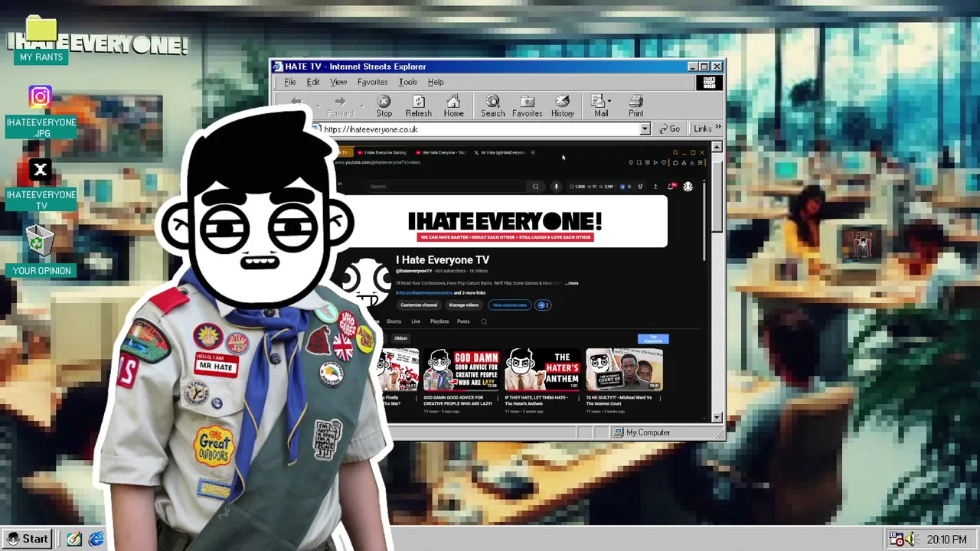The height and width of the screenshot is (551, 980).
Task: Open the channel Playlists tab
Action: click(439, 321)
